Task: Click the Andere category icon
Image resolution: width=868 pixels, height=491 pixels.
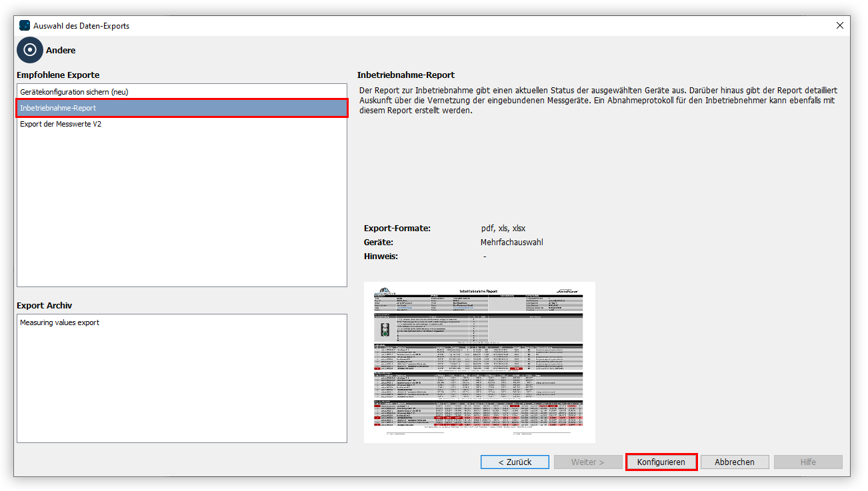Action: pos(29,50)
